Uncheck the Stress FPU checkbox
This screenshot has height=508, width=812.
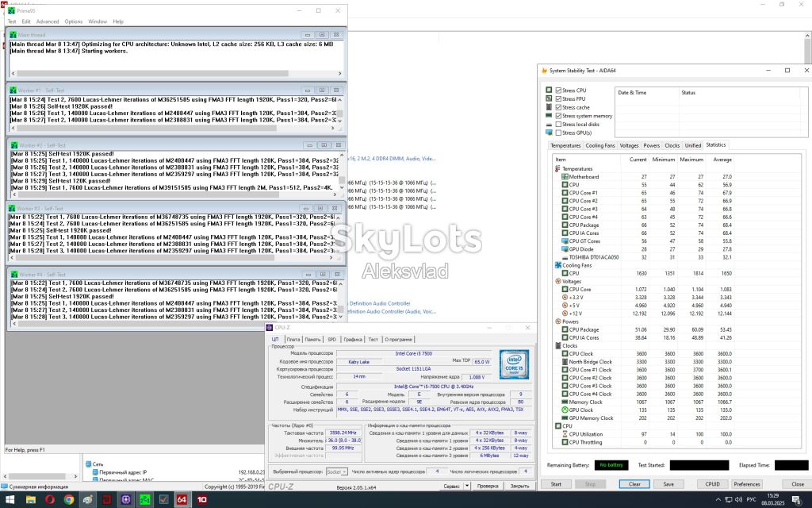click(x=558, y=98)
